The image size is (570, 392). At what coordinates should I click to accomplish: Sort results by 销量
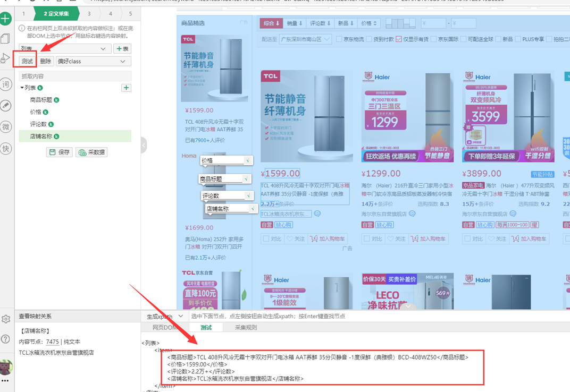[295, 23]
